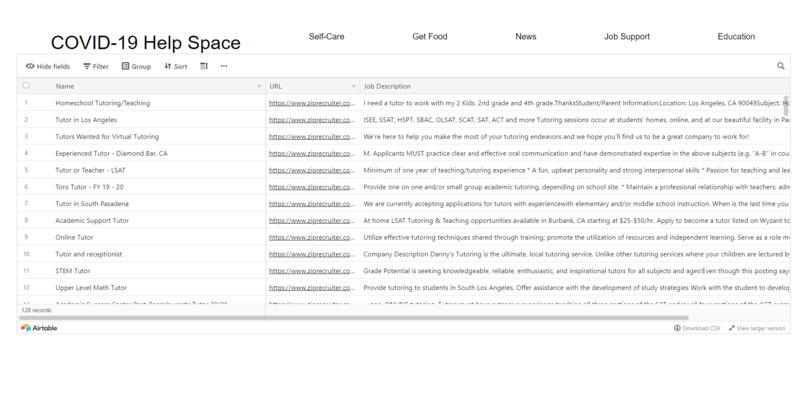Click the row height icon
The width and height of the screenshot is (806, 402).
coord(204,66)
